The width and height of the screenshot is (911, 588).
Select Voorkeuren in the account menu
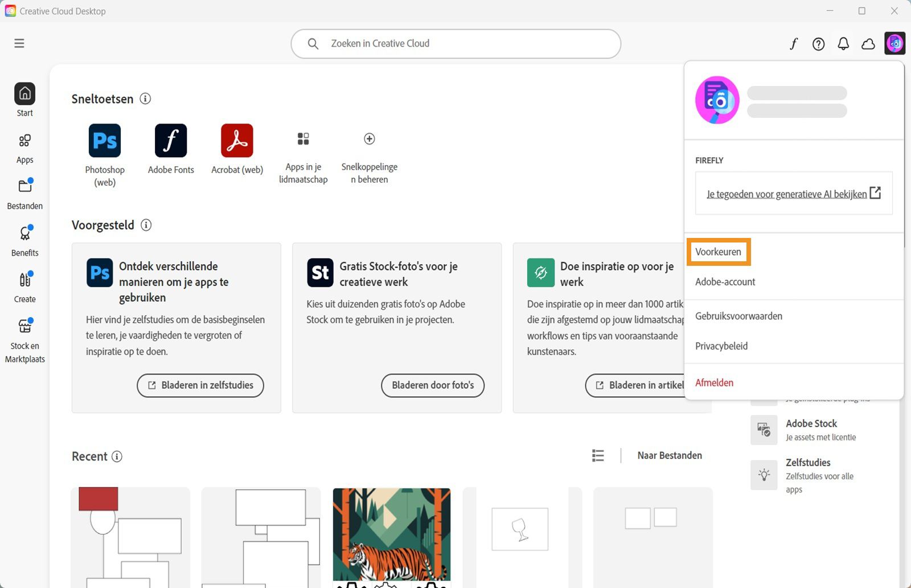click(718, 251)
